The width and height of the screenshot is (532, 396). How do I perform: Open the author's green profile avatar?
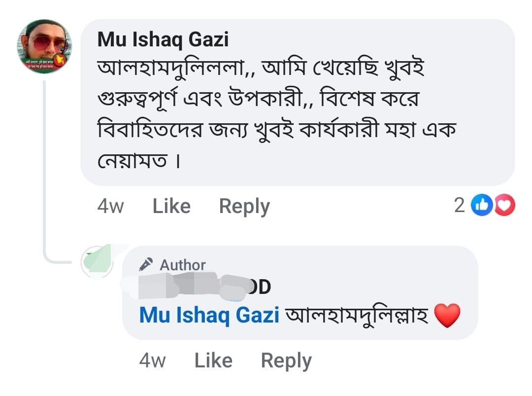[x=98, y=261]
